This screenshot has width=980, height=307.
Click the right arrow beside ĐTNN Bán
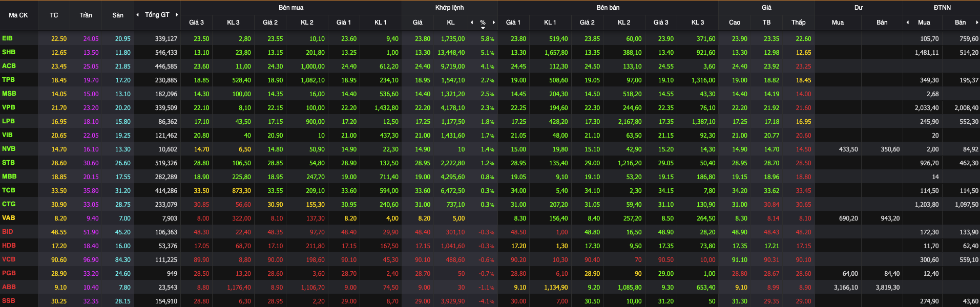[977, 23]
